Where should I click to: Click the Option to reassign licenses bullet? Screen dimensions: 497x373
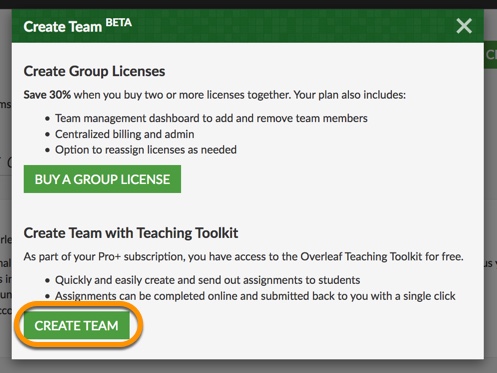pyautogui.click(x=146, y=150)
